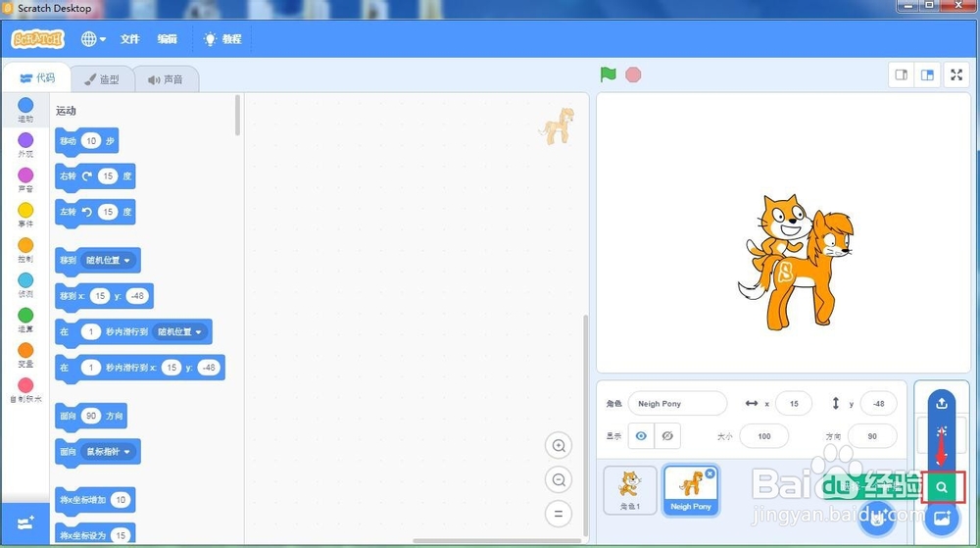Open the choose backdrop button

(942, 518)
